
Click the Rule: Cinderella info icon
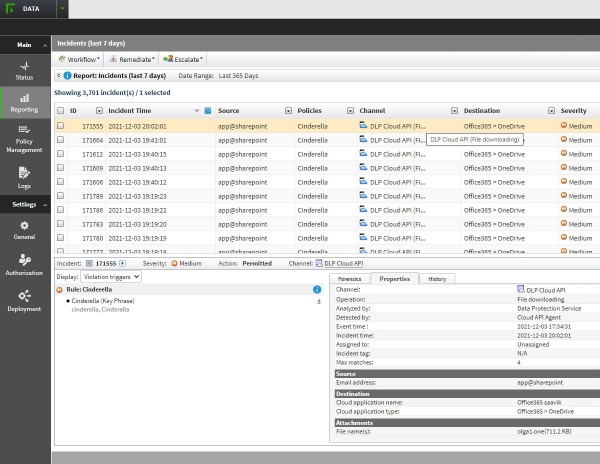[317, 289]
